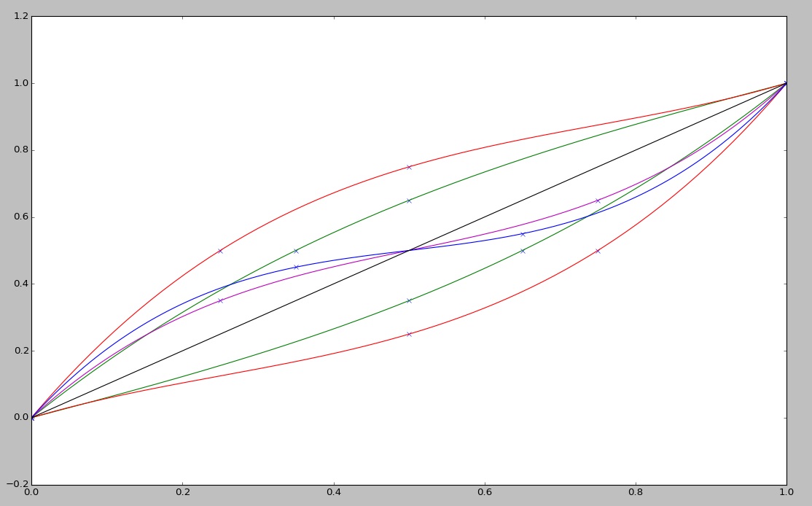Pick magenta curve marker at x=0.75
812x506 pixels.
click(598, 201)
